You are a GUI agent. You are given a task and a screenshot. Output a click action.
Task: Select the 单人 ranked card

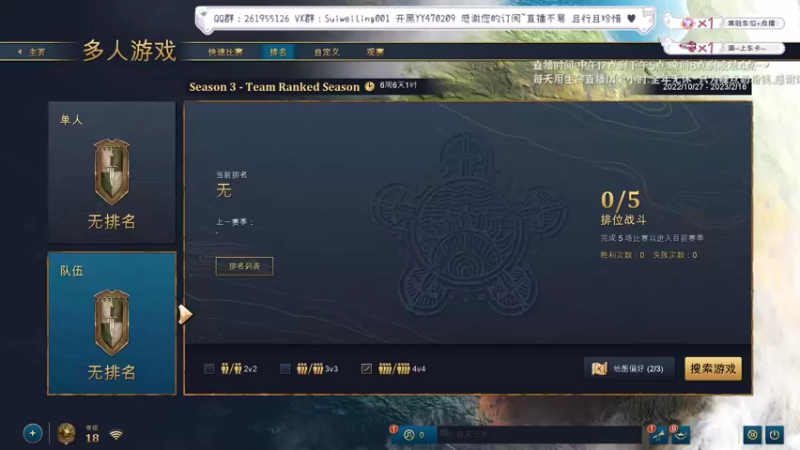112,172
